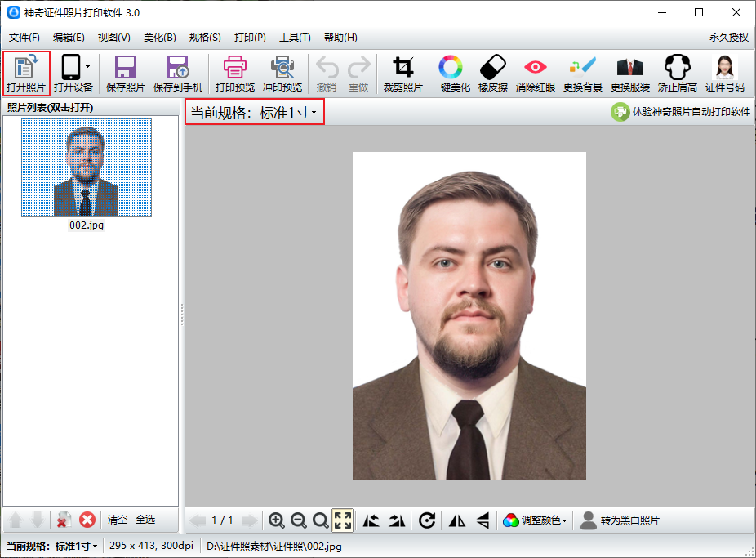Click 打开照片 to open a photo
Image resolution: width=756 pixels, height=558 pixels.
click(26, 74)
